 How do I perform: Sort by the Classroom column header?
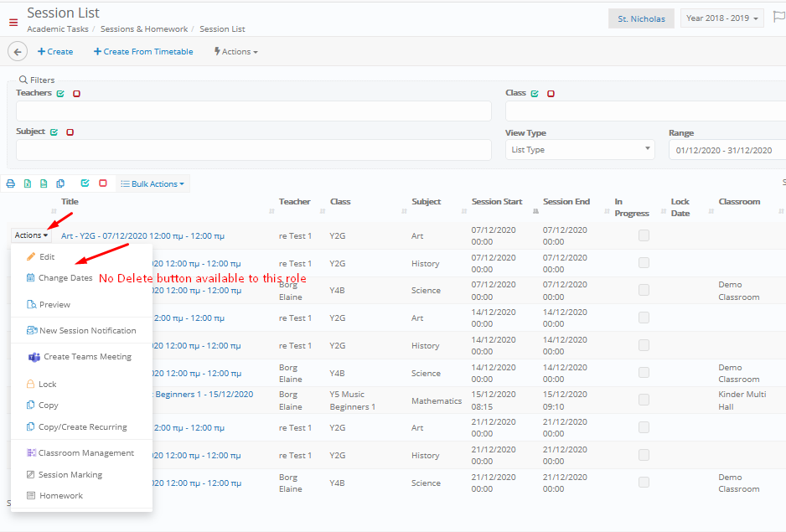click(x=739, y=202)
